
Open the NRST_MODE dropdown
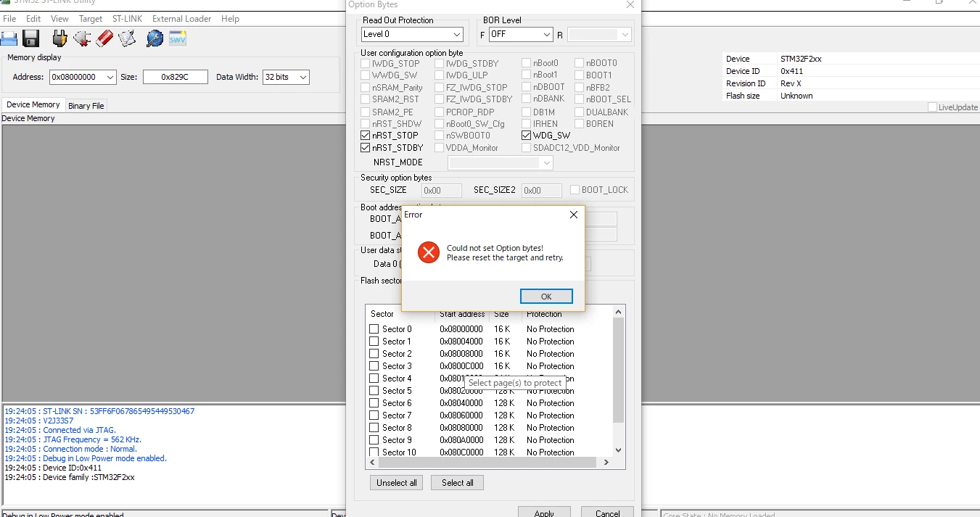(x=501, y=163)
